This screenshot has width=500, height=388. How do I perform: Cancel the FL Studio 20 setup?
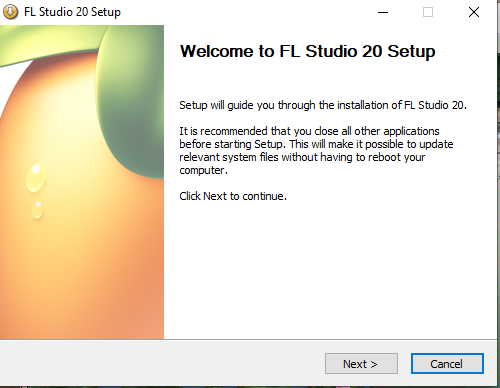(447, 363)
